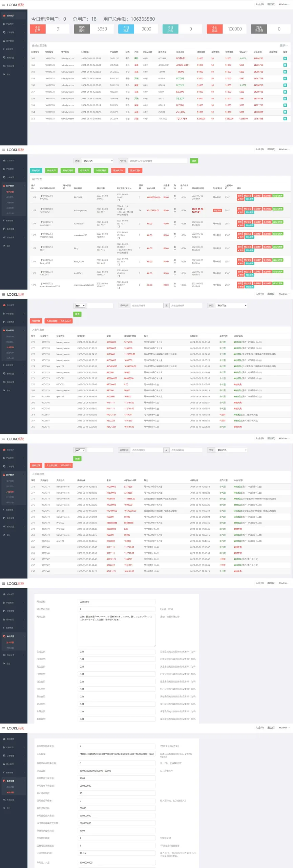The height and width of the screenshot is (868, 293).
Task: Click the red 今日订单 stat card
Action: 38,29
